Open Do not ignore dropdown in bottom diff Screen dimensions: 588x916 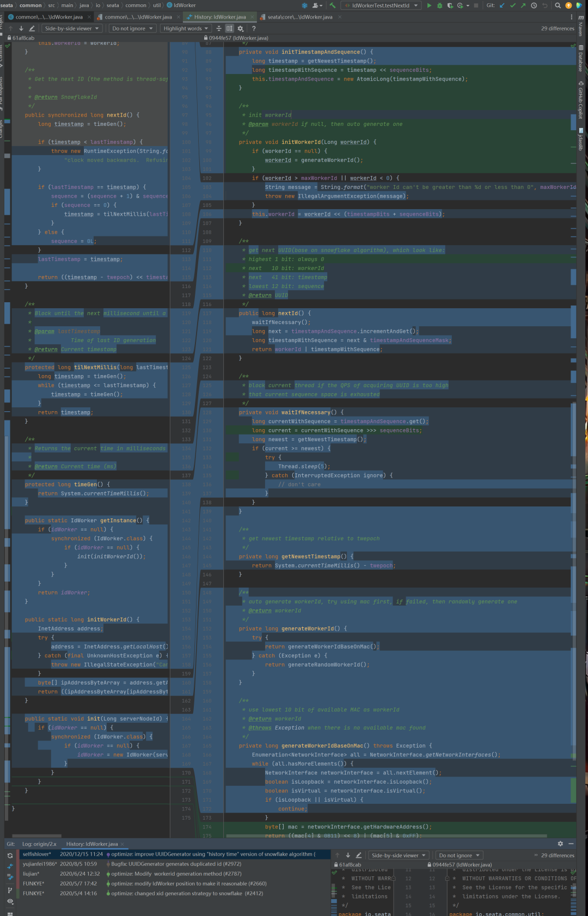pyautogui.click(x=459, y=855)
